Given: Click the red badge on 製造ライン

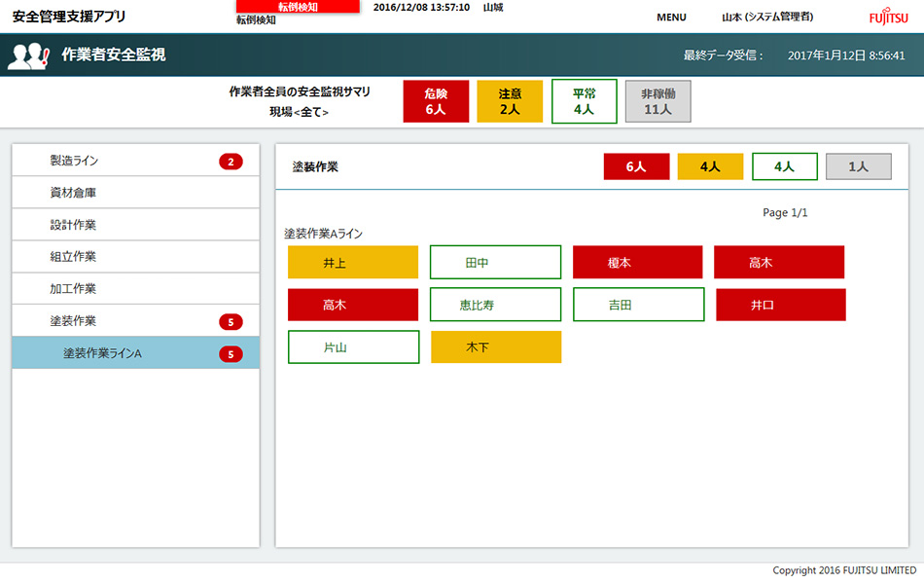Looking at the screenshot, I should click(x=231, y=162).
